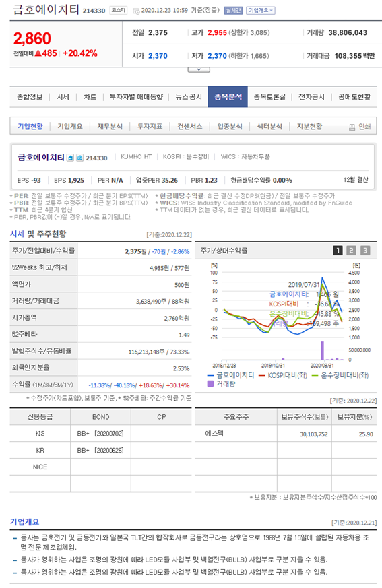Click the 시세 및 주주현황 heading
The height and width of the screenshot is (588, 382).
coord(38,234)
